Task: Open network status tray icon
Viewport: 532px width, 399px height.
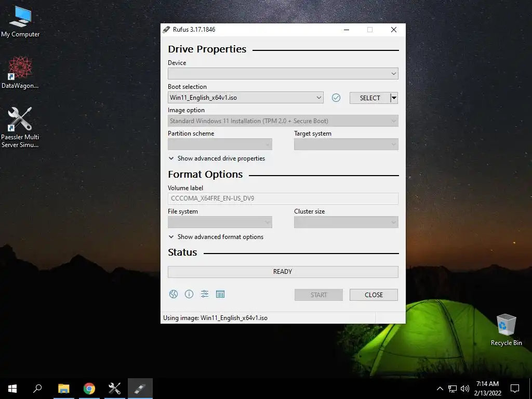Action: [x=453, y=389]
